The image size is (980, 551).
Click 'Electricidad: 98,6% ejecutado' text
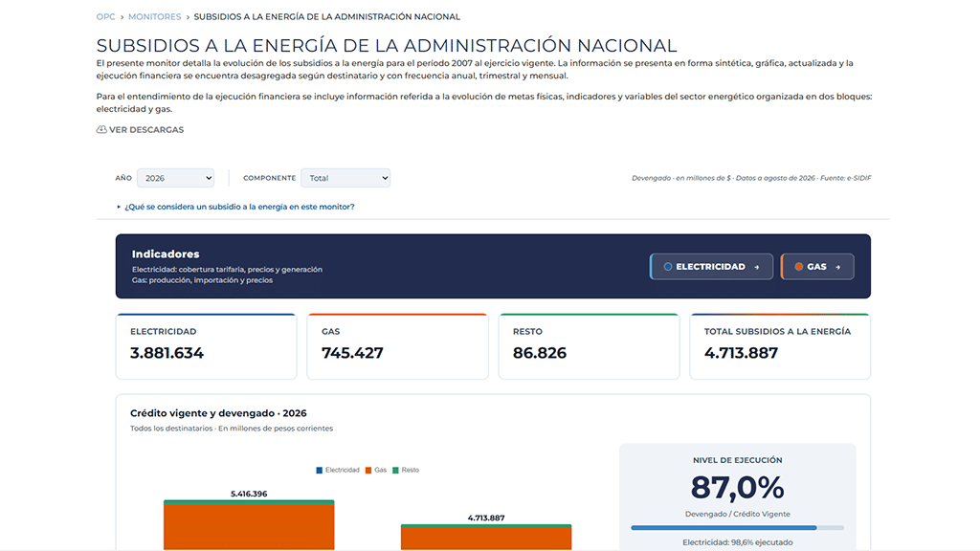click(x=738, y=543)
